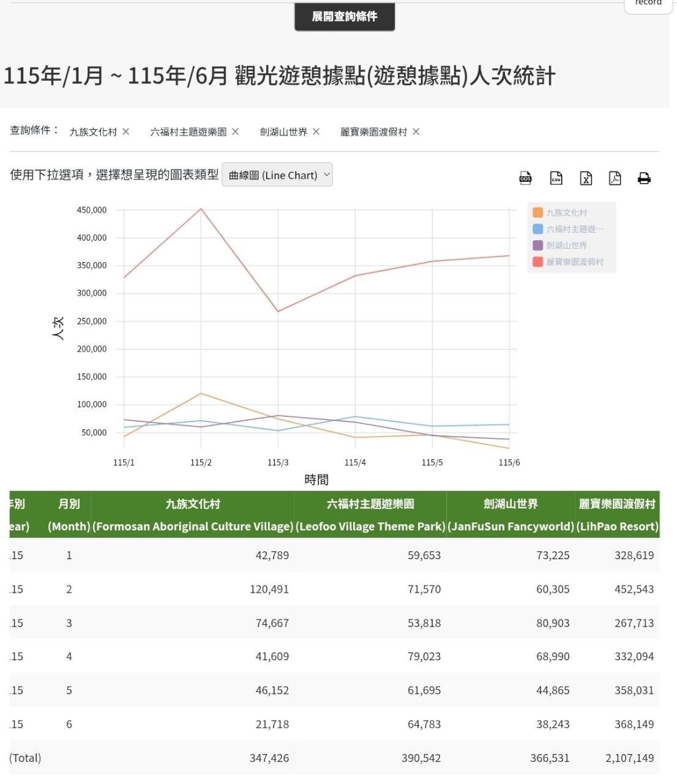Image resolution: width=677 pixels, height=784 pixels.
Task: Export table to Excel file
Action: point(586,178)
